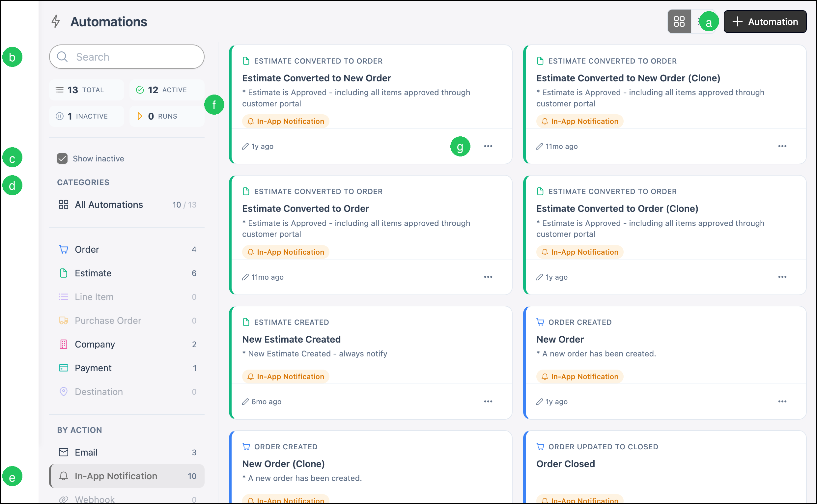817x504 pixels.
Task: Select the All Automations category
Action: (x=127, y=205)
